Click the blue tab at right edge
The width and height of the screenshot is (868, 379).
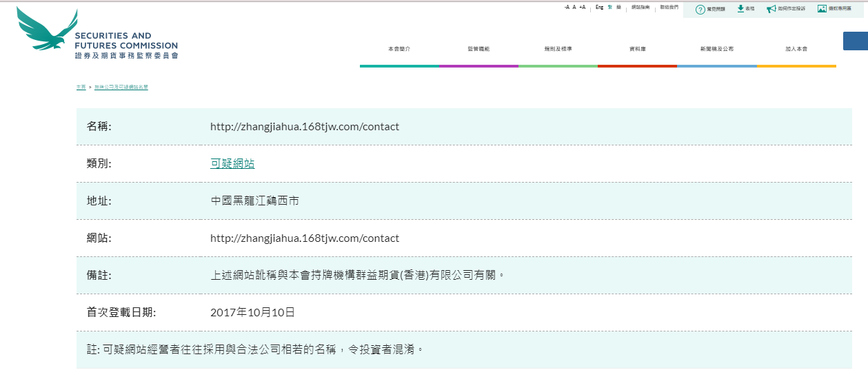(x=855, y=41)
